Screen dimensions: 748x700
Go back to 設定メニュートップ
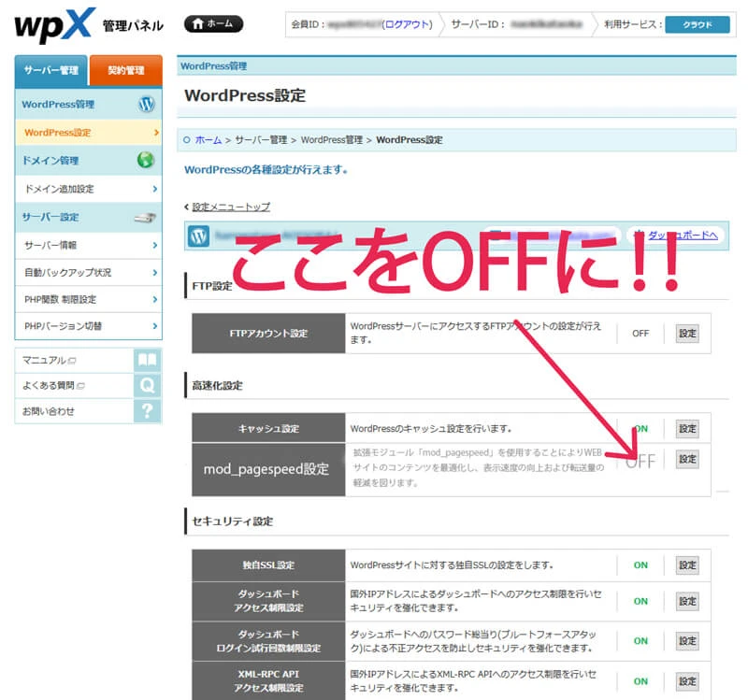(231, 207)
